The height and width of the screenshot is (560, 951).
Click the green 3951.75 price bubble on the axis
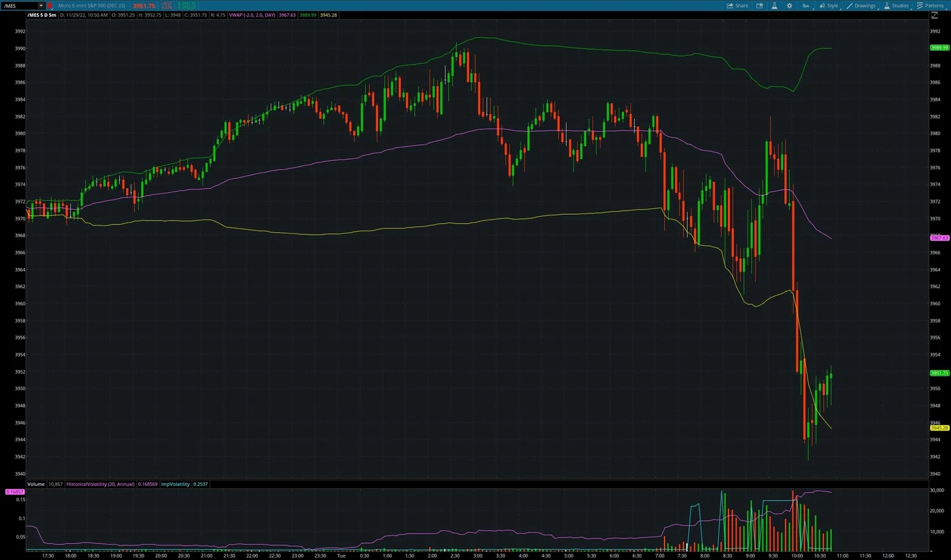pos(939,373)
